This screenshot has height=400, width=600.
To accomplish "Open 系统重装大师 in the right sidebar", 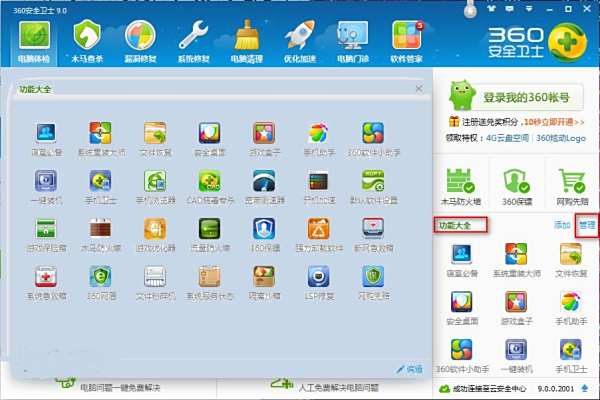I will pos(516,260).
